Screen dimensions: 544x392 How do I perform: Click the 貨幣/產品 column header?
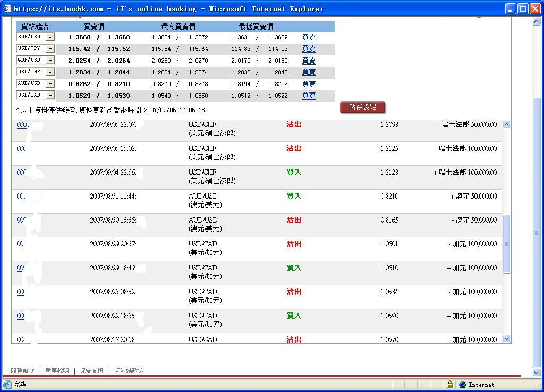tap(36, 27)
